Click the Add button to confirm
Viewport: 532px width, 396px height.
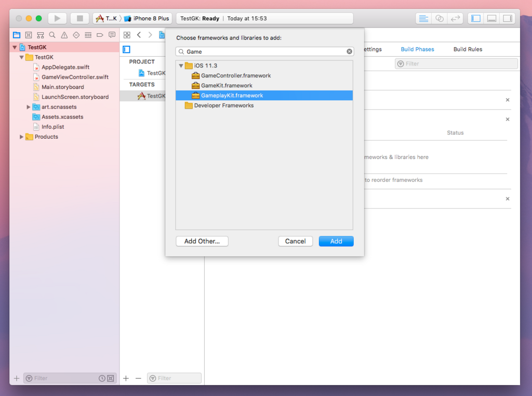point(336,241)
